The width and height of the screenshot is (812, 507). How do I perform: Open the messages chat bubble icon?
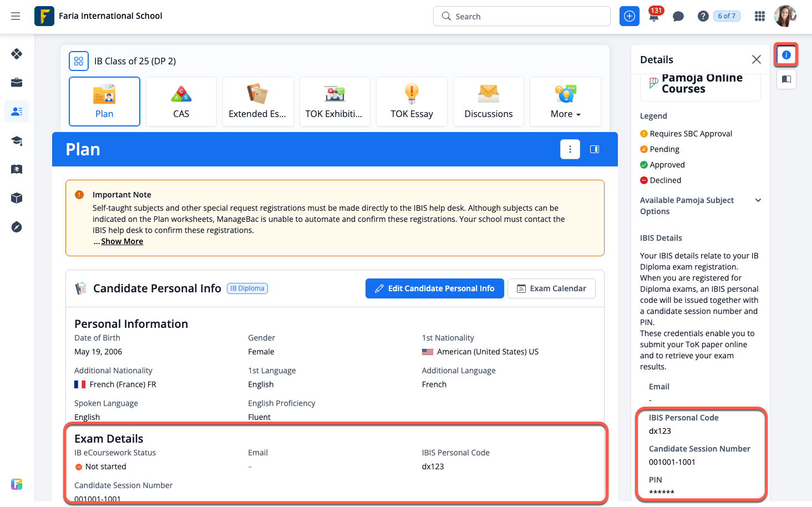tap(678, 17)
